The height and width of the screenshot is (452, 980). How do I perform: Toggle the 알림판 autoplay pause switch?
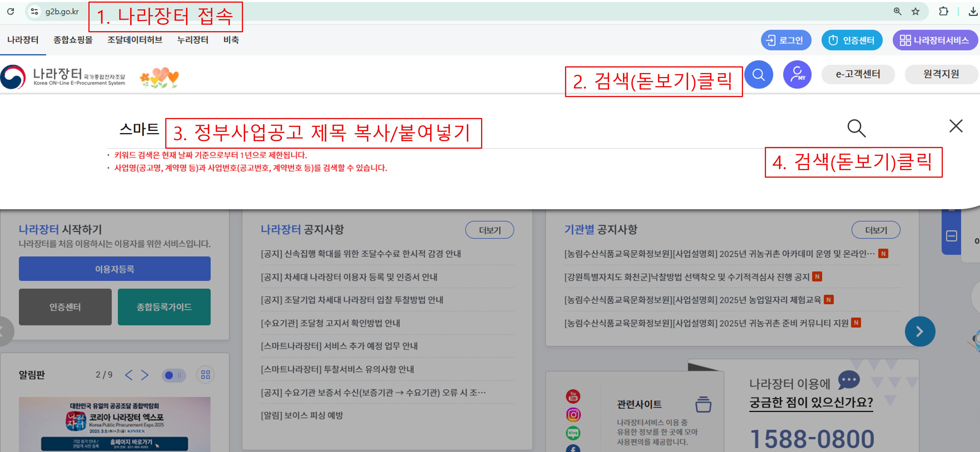174,375
